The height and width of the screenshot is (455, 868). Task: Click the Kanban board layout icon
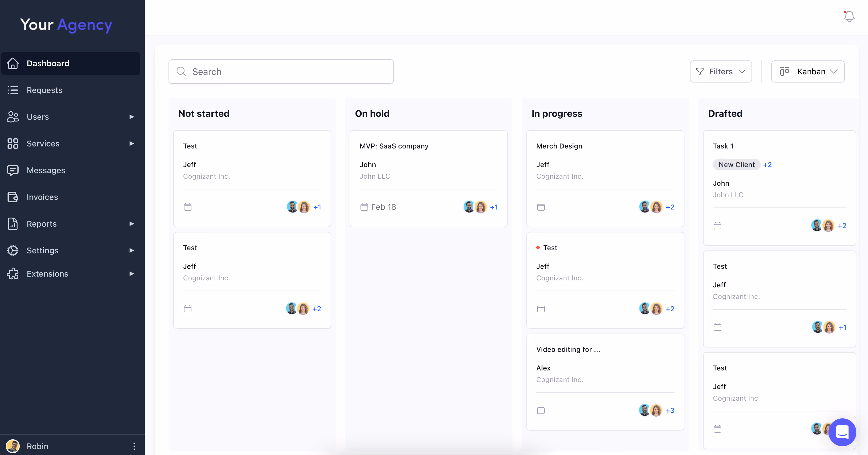coord(784,71)
